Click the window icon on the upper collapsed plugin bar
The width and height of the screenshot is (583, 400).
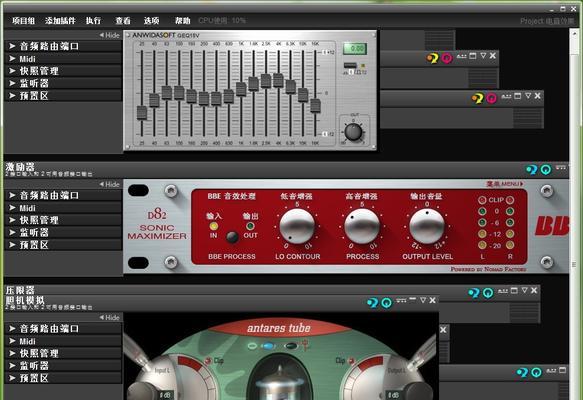pos(473,56)
